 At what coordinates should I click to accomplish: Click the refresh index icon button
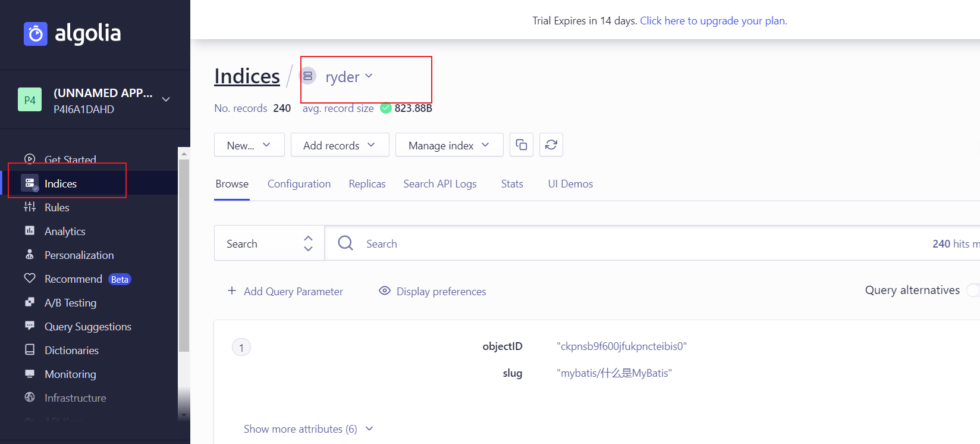(x=551, y=145)
